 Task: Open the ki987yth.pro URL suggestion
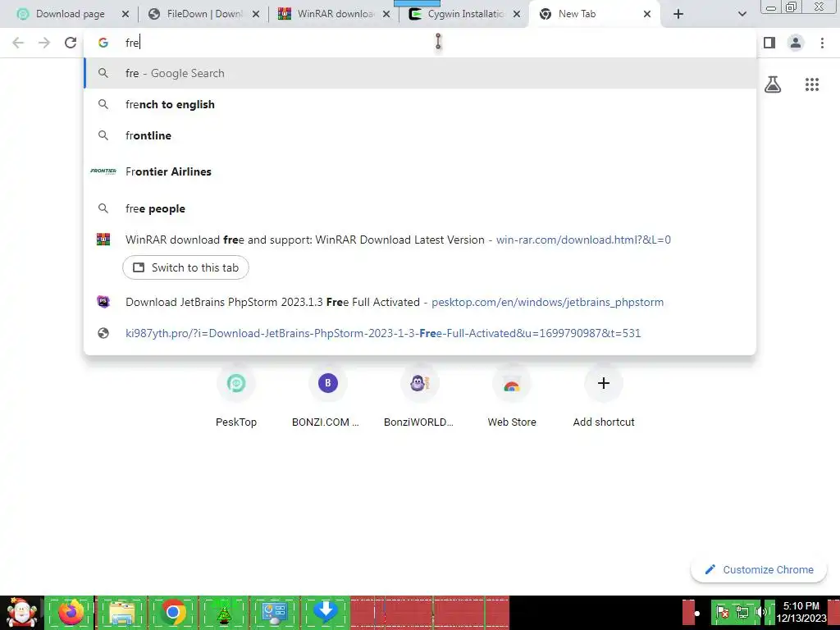(420, 333)
